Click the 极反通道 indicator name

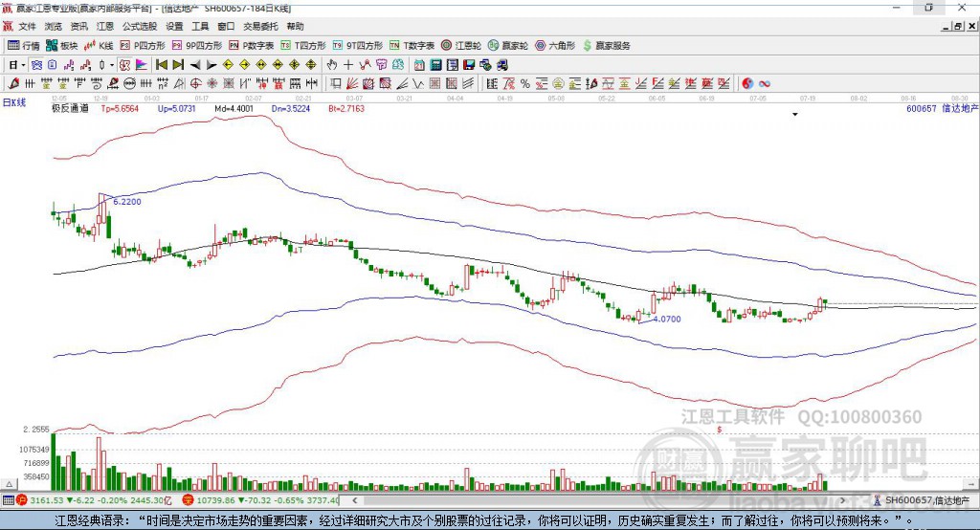click(x=70, y=108)
